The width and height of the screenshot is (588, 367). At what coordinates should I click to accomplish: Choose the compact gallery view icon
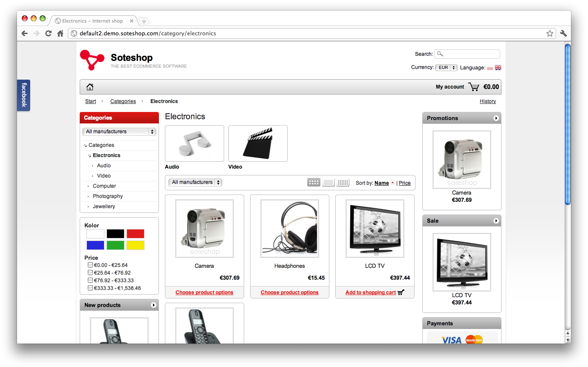pyautogui.click(x=343, y=182)
